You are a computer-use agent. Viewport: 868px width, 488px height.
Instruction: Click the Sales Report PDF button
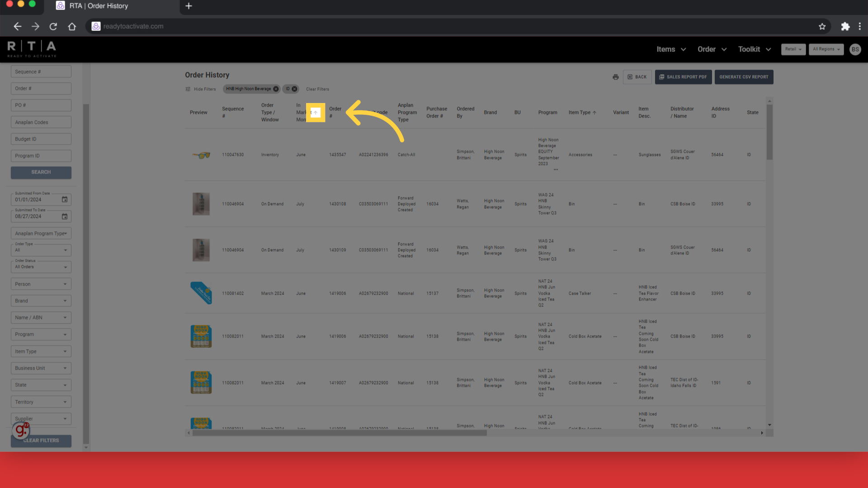pyautogui.click(x=683, y=77)
